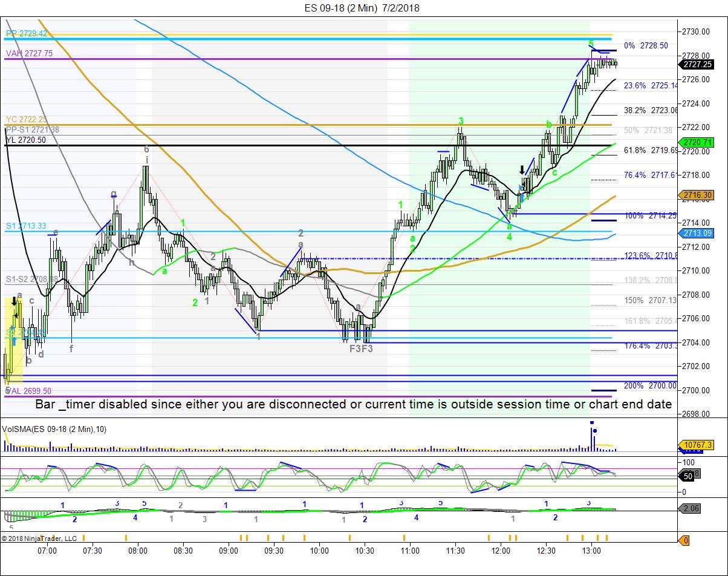Select the Fibonacci 150% 2707.13 label
Viewport: 728px width, 576px height.
point(650,300)
